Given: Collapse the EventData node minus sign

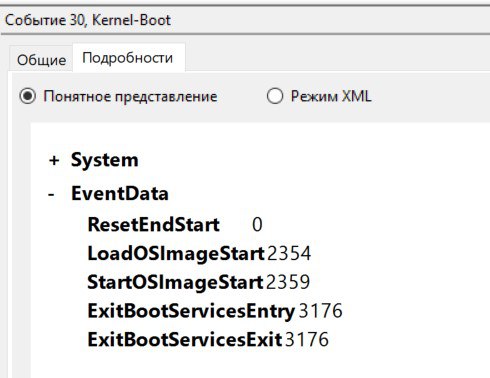Looking at the screenshot, I should pyautogui.click(x=51, y=194).
